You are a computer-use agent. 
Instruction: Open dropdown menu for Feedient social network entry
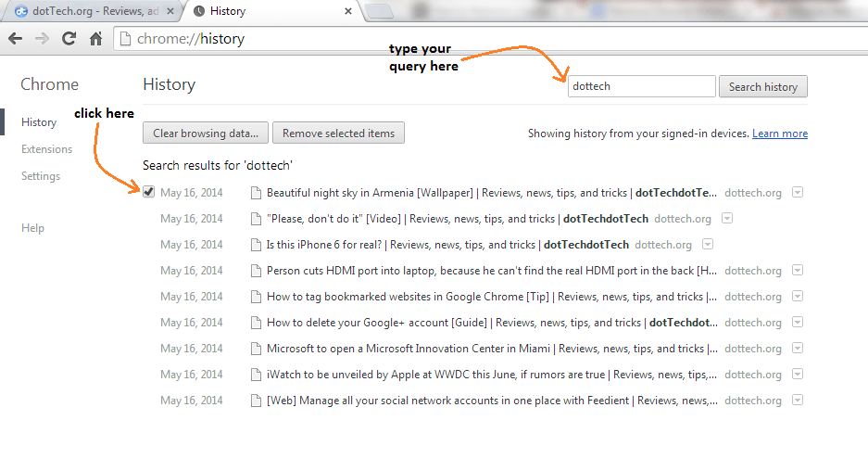(x=798, y=401)
